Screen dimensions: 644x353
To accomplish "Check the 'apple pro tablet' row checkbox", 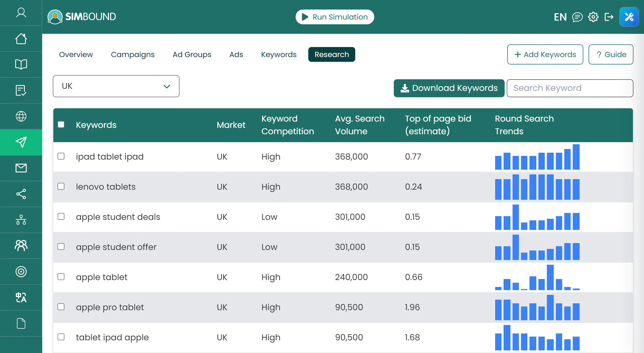I will pyautogui.click(x=61, y=307).
